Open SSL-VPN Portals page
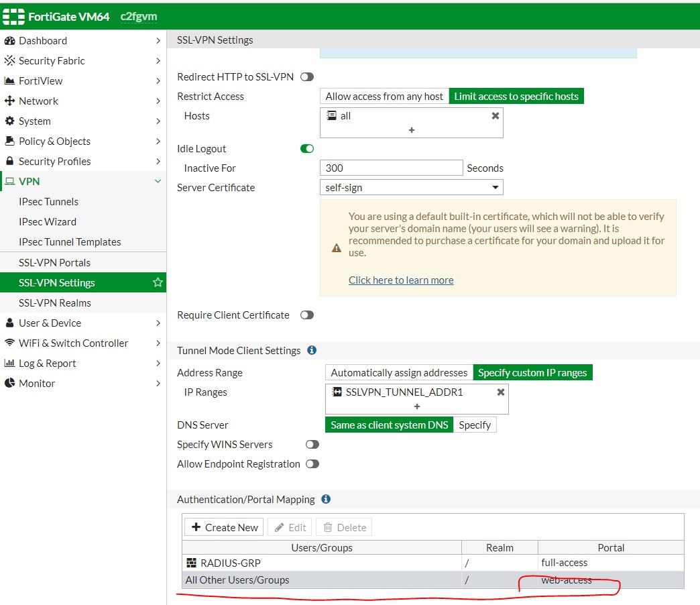700x605 pixels. 54,263
